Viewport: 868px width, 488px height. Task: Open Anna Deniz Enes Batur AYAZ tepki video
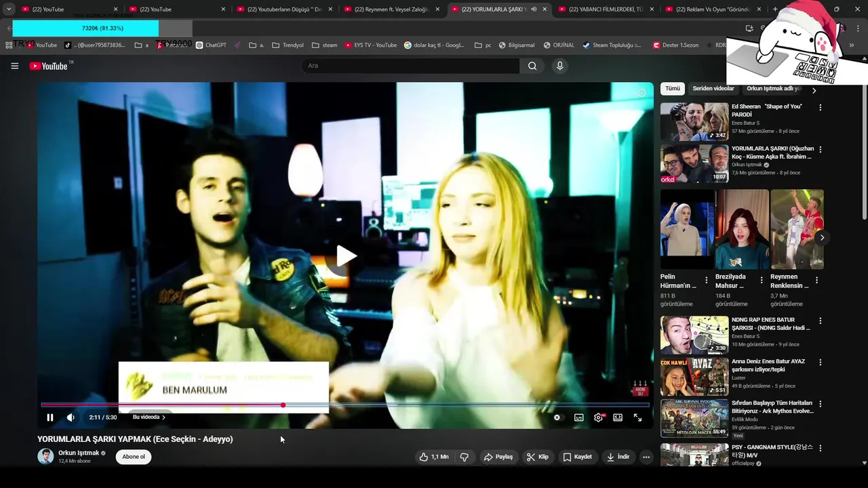coord(694,377)
